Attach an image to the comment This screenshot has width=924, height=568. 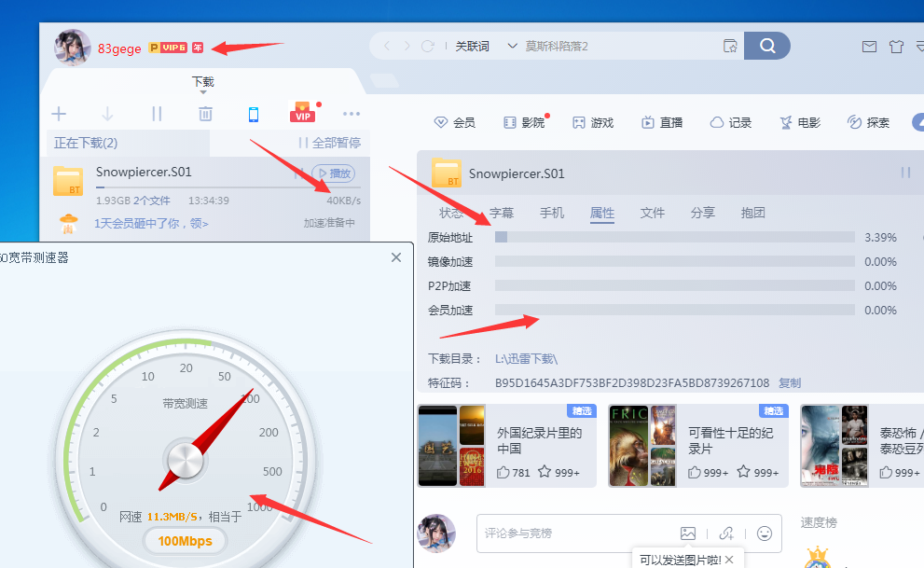[x=688, y=533]
